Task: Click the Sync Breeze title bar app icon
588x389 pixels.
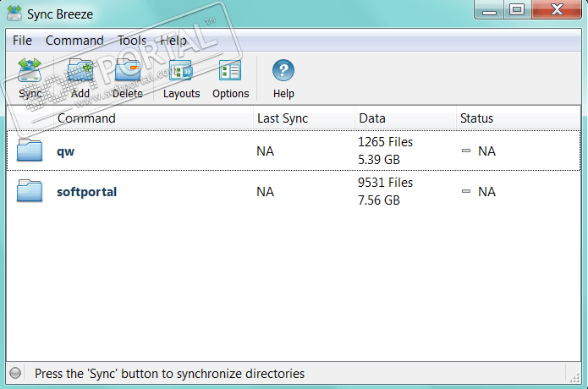Action: point(14,14)
